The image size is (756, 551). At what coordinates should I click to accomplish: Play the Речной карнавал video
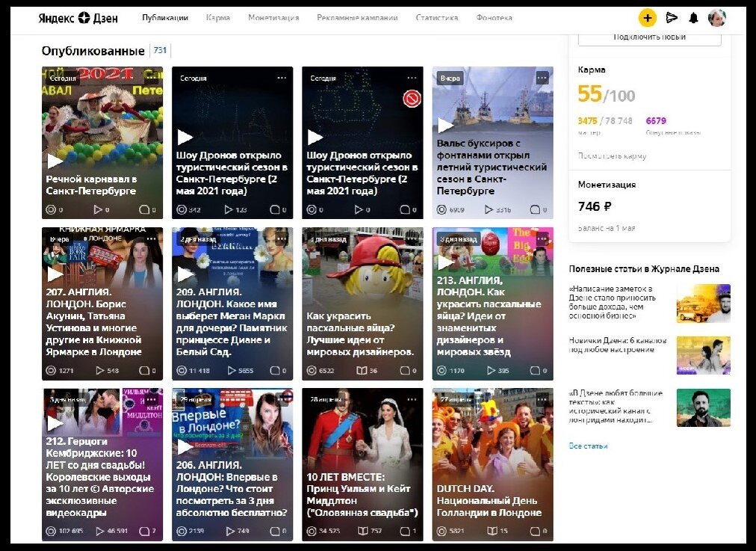55,161
